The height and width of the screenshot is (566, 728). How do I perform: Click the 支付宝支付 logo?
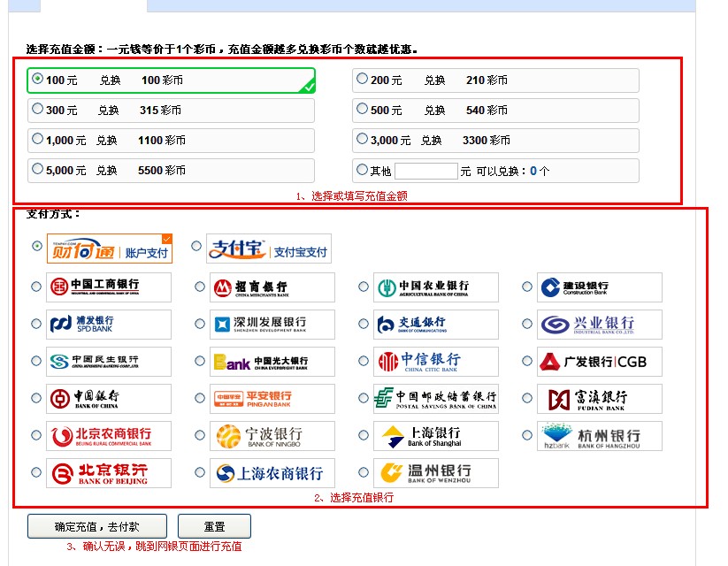coord(269,249)
